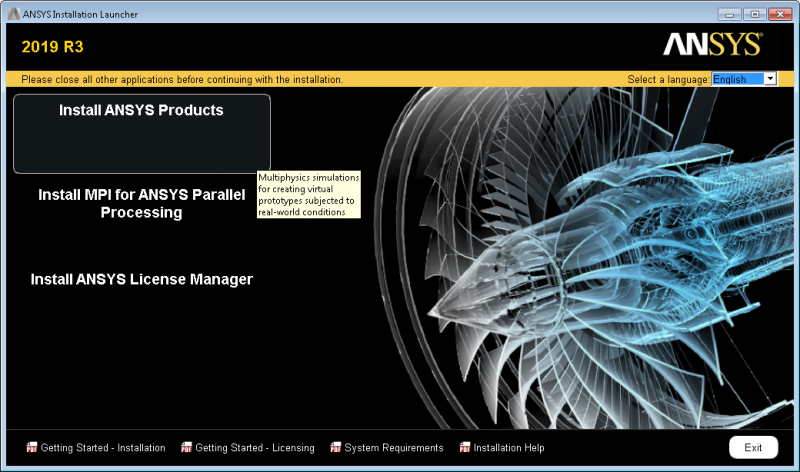Click the ANSYS logo
Viewport: 800px width, 472px height.
(x=713, y=44)
